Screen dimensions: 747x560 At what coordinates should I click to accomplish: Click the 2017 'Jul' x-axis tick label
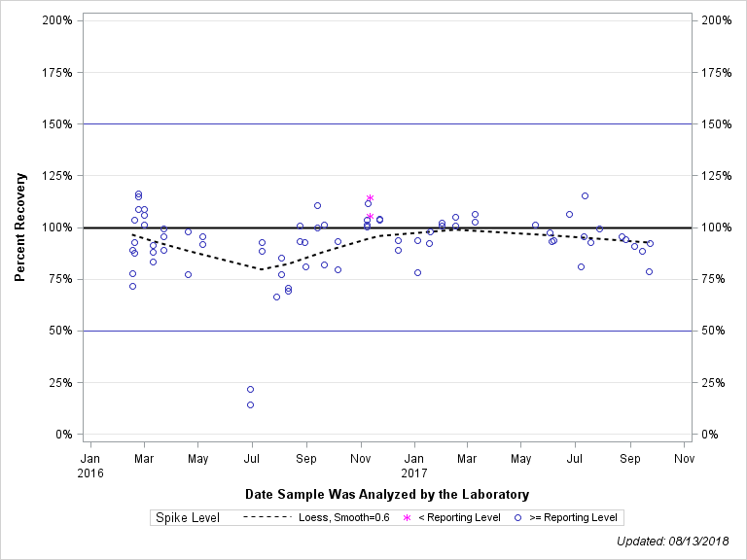click(575, 459)
